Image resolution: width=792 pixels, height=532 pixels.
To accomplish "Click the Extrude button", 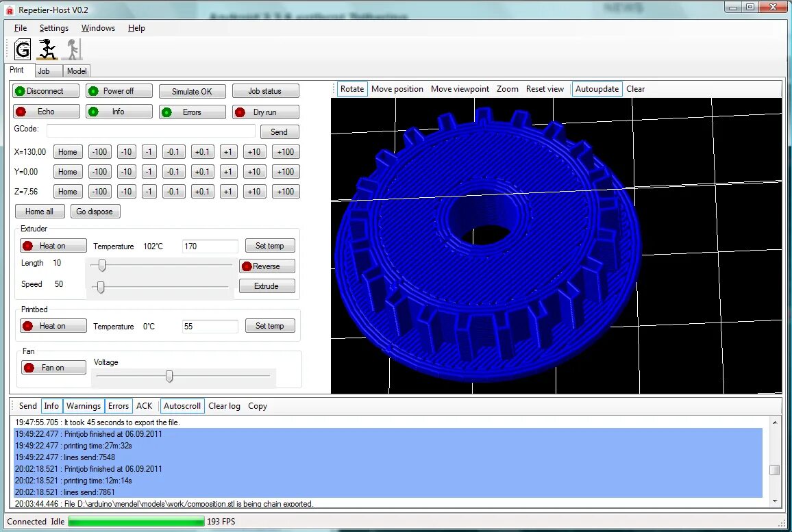I will (x=267, y=286).
